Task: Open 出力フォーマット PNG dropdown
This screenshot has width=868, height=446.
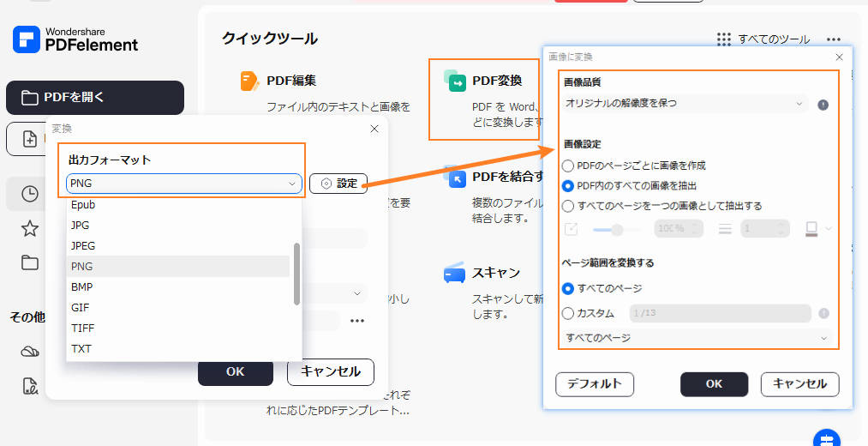Action: pyautogui.click(x=184, y=183)
